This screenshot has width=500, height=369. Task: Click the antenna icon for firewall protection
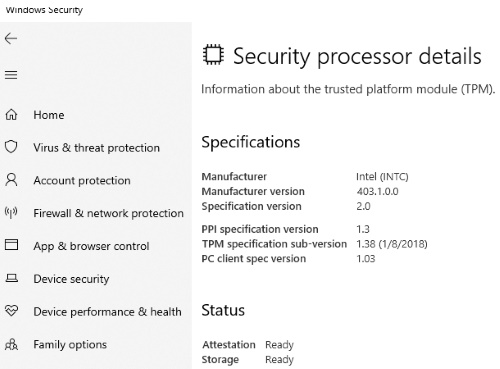[x=11, y=212]
